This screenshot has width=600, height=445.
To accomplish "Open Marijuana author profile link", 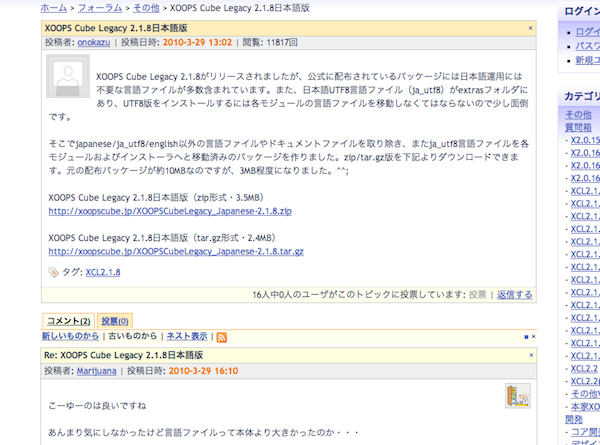I will (96, 371).
